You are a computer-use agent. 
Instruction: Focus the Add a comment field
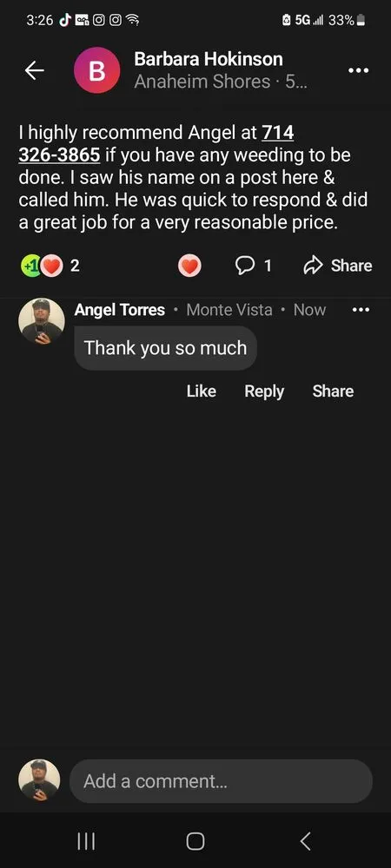(x=221, y=781)
